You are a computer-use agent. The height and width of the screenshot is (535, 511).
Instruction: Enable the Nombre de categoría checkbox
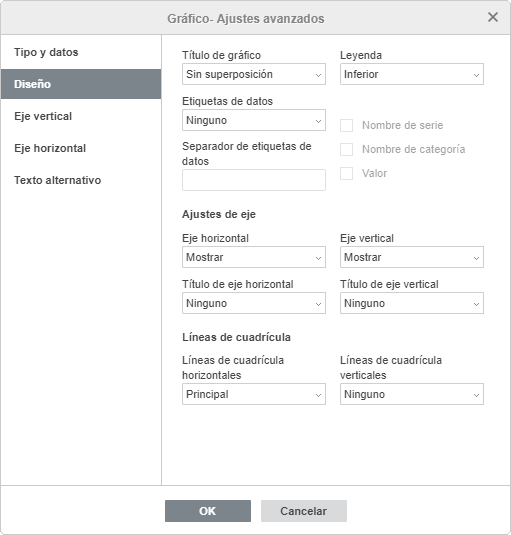click(347, 149)
